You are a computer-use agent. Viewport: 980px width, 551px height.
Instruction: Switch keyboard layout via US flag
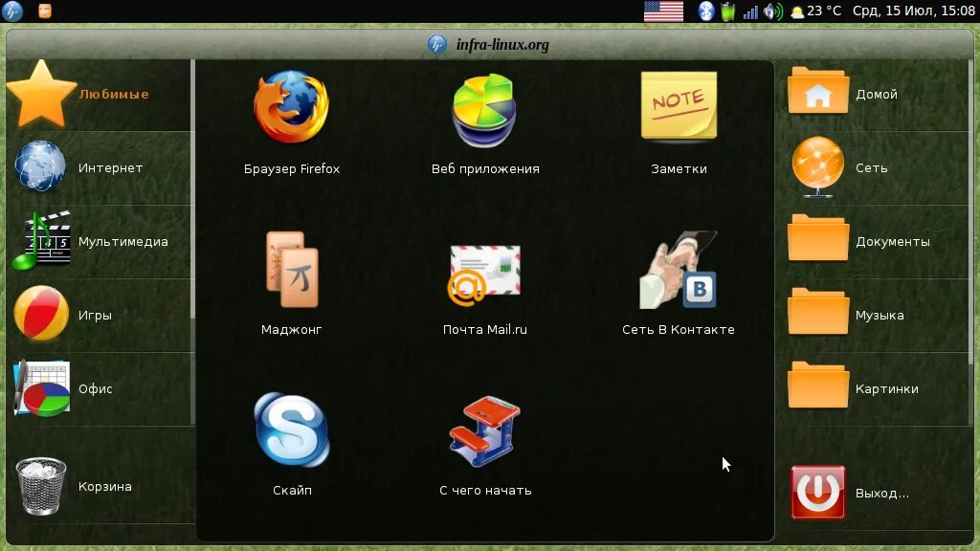coord(663,11)
